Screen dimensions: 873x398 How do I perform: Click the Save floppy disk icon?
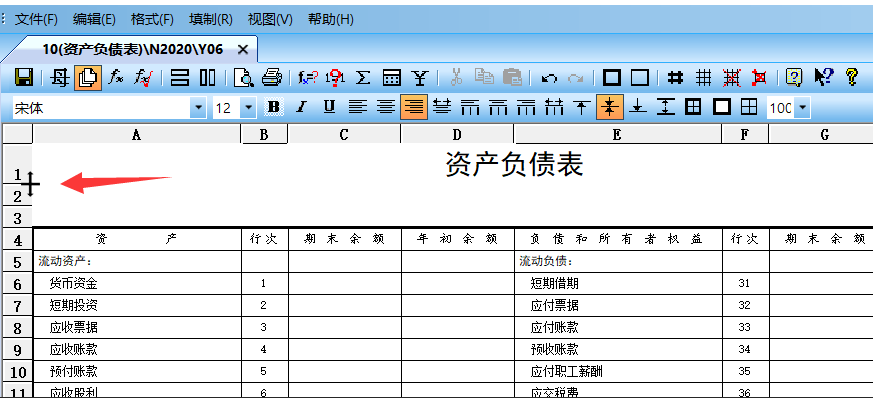(x=23, y=78)
